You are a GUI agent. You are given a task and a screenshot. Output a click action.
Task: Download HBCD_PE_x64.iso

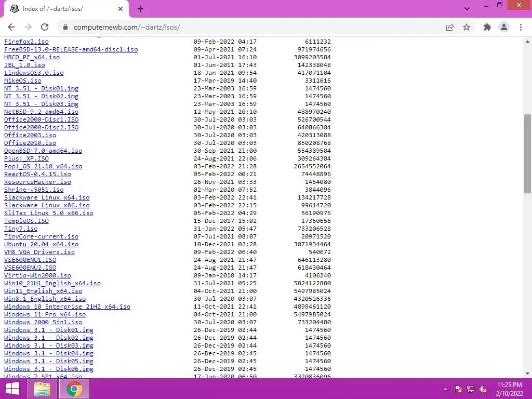pos(32,57)
